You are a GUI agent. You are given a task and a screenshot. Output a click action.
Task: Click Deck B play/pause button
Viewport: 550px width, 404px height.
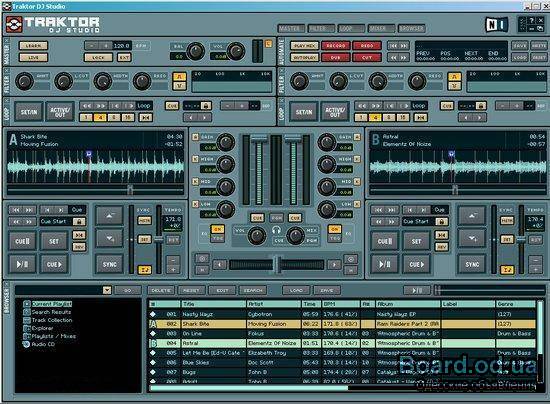384,264
